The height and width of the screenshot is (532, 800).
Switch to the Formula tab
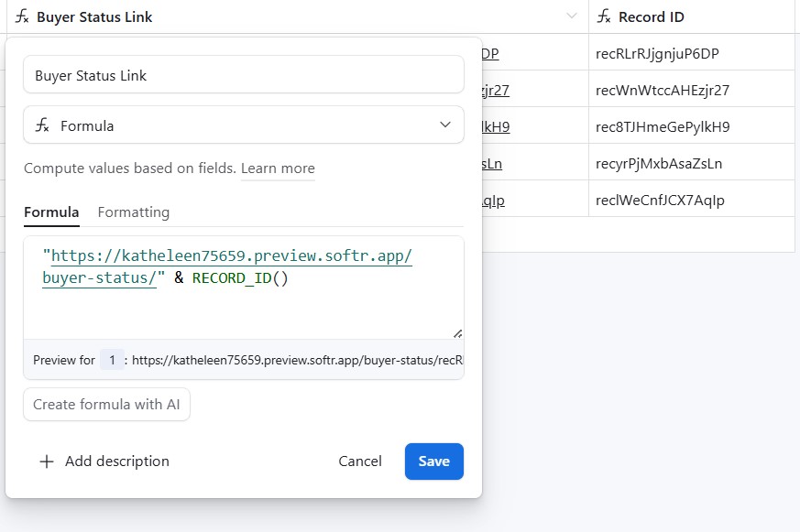(51, 212)
